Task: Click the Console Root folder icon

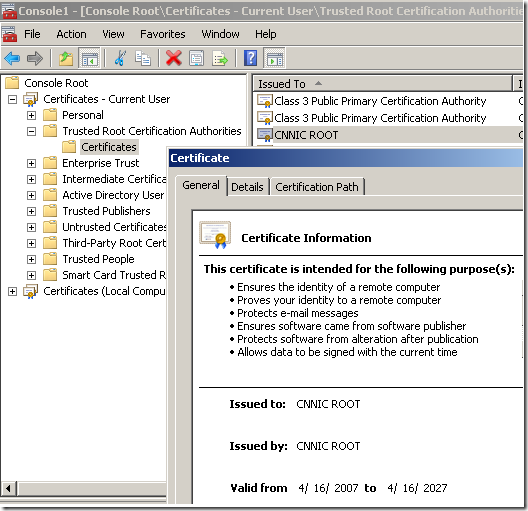Action: tap(12, 83)
